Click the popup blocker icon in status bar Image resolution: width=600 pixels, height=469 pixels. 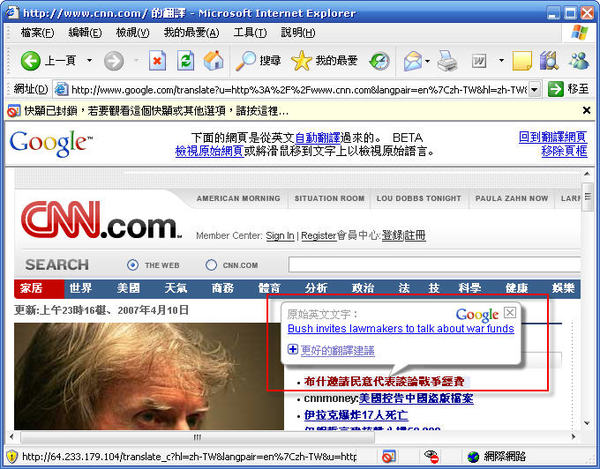click(389, 456)
